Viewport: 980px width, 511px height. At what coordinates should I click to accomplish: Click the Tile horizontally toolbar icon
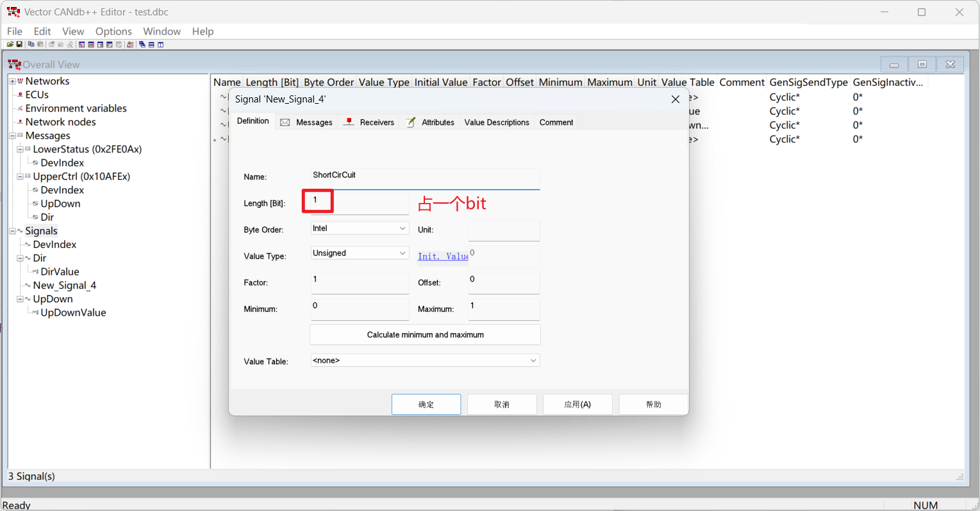151,45
